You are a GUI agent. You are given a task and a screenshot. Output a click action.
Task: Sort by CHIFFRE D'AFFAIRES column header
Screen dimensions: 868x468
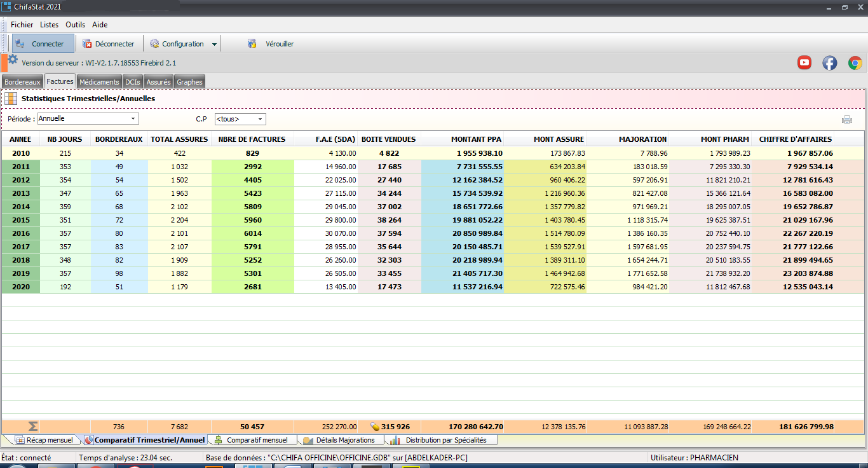(x=795, y=139)
